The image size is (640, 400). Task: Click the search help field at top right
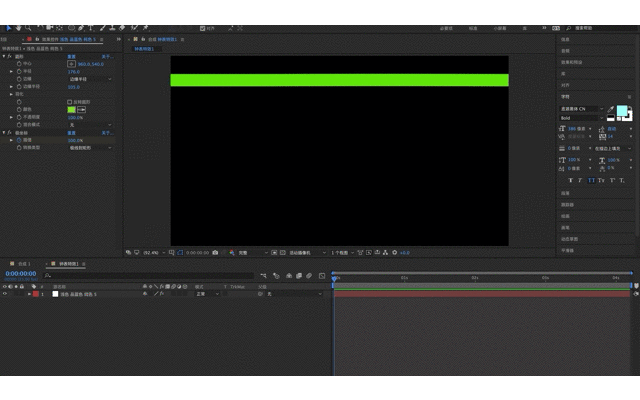[603, 29]
